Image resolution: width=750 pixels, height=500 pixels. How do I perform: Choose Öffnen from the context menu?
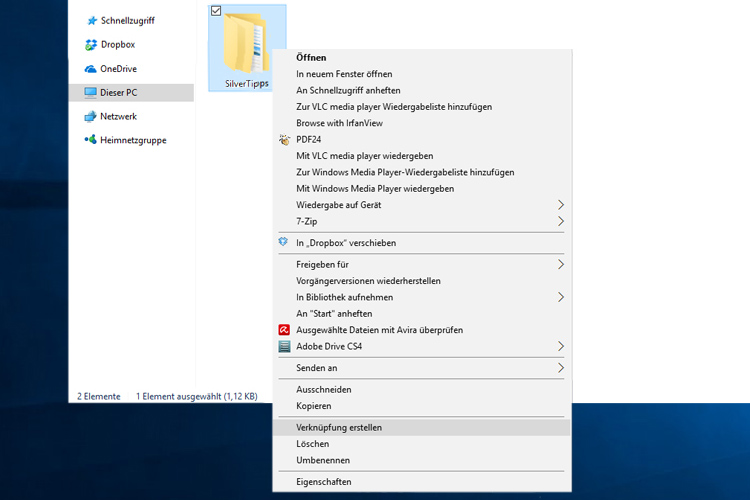[422, 57]
